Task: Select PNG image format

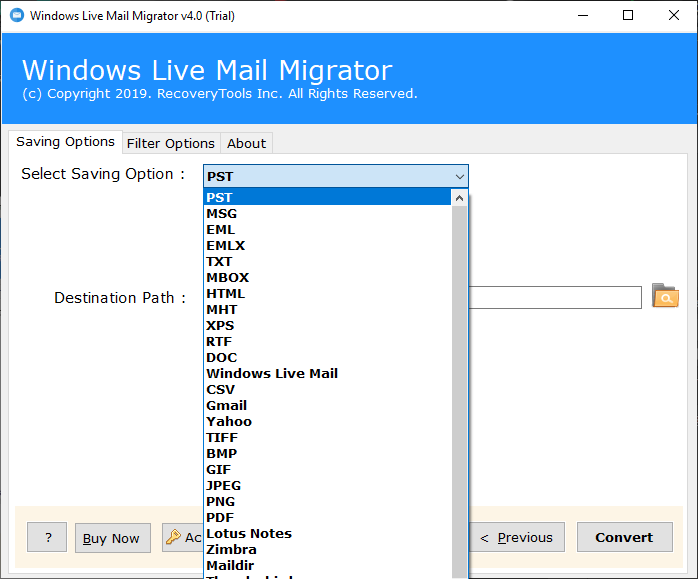Action: click(x=327, y=502)
